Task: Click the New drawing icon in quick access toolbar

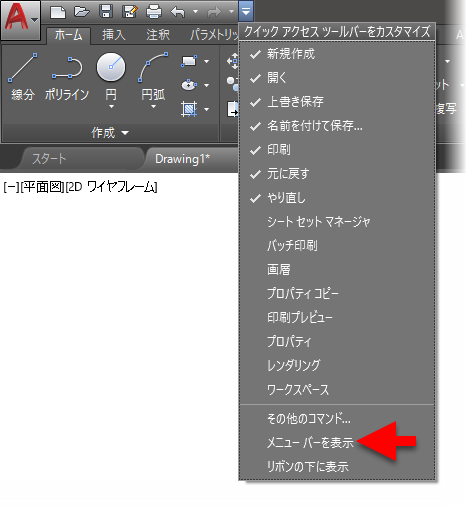Action: click(x=58, y=12)
